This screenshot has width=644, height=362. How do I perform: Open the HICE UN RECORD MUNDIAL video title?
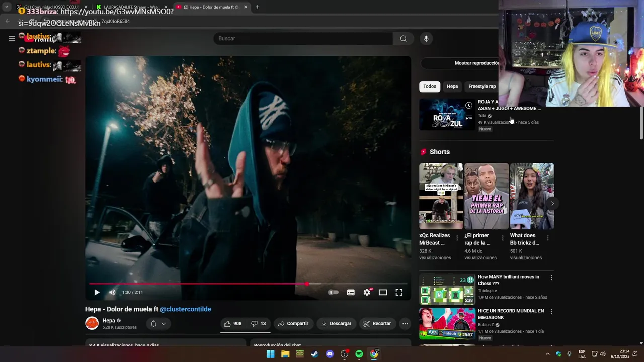click(x=511, y=314)
